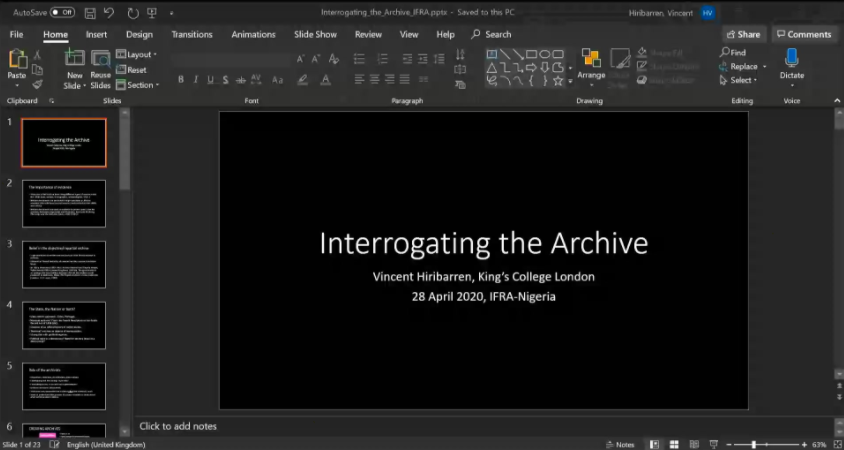This screenshot has width=844, height=450.
Task: Expand the shapes gallery More arrow
Action: click(x=570, y=83)
